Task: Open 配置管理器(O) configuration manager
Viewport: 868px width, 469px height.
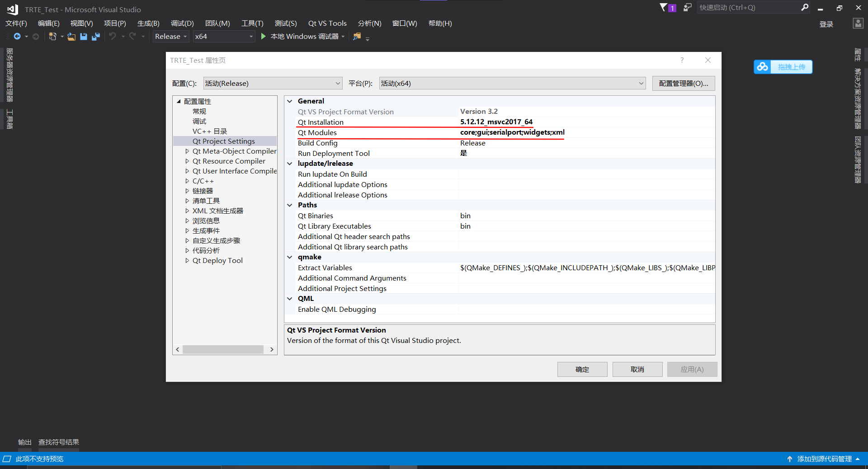Action: tap(683, 83)
